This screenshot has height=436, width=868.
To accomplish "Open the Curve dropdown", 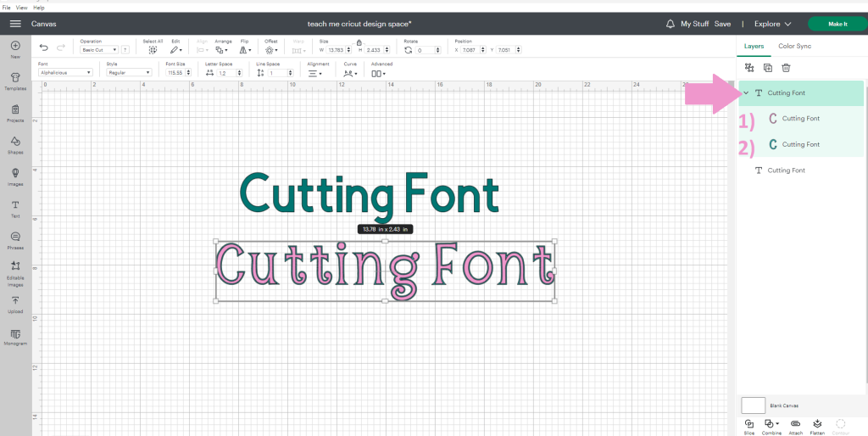I will pyautogui.click(x=350, y=73).
